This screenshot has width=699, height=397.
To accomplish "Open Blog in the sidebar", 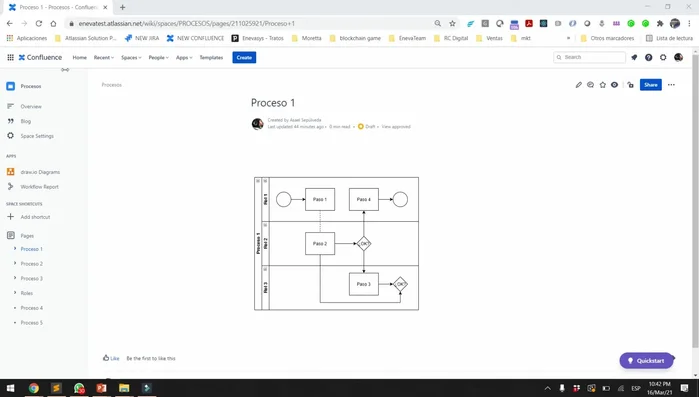I will 25,121.
